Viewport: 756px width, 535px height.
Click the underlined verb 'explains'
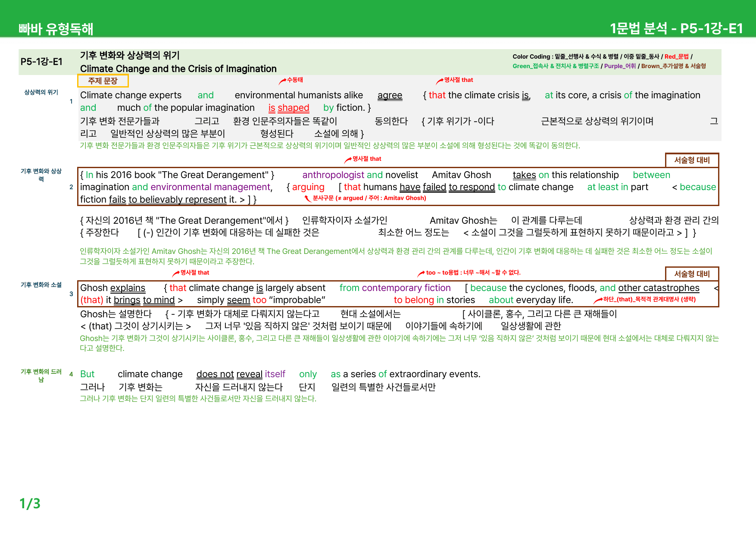click(128, 288)
